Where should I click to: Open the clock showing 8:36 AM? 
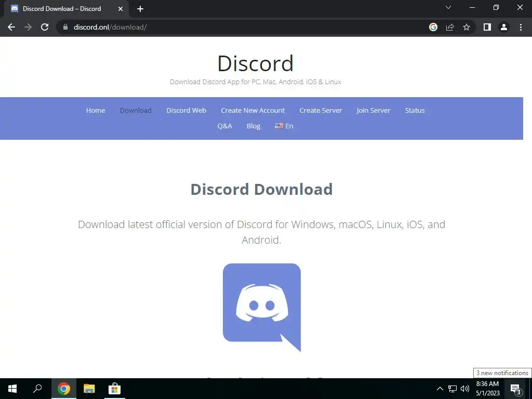(x=487, y=389)
